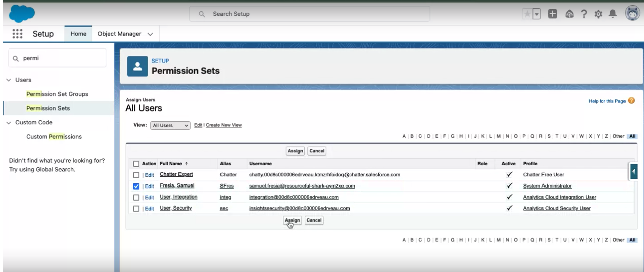644x272 pixels.
Task: Click the Help for this Page question icon
Action: 631,101
